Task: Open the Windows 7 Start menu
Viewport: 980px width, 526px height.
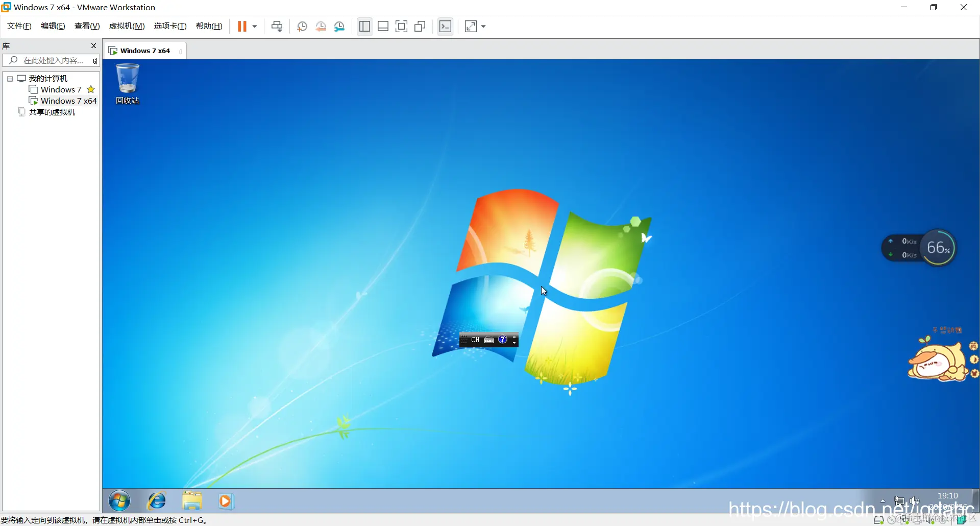Action: click(119, 501)
